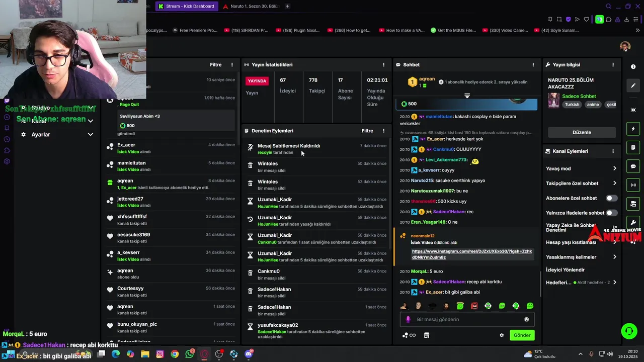The height and width of the screenshot is (362, 644).
Task: Open Yayın bilgisi panel three-dot menu
Action: coord(613,65)
